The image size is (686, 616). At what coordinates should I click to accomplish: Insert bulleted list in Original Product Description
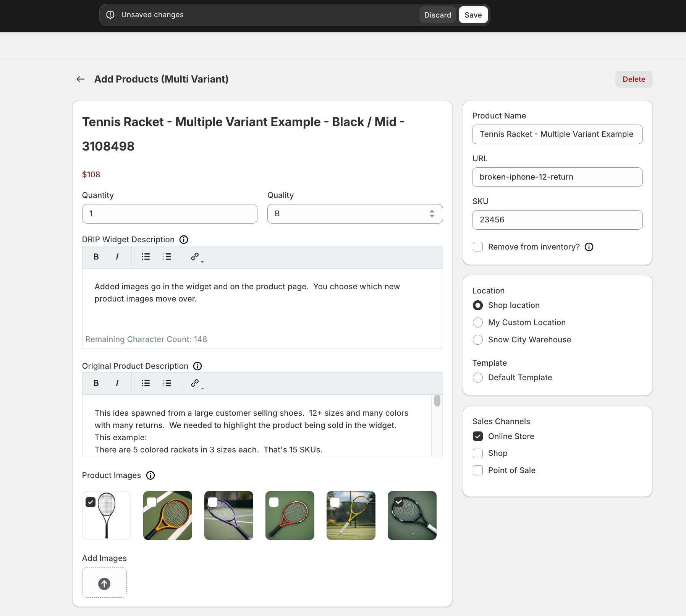coord(146,383)
